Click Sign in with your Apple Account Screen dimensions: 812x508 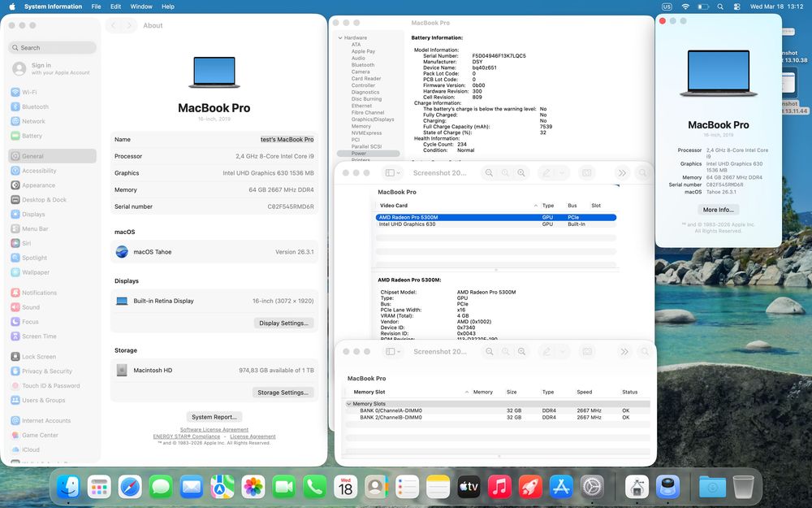[x=52, y=68]
